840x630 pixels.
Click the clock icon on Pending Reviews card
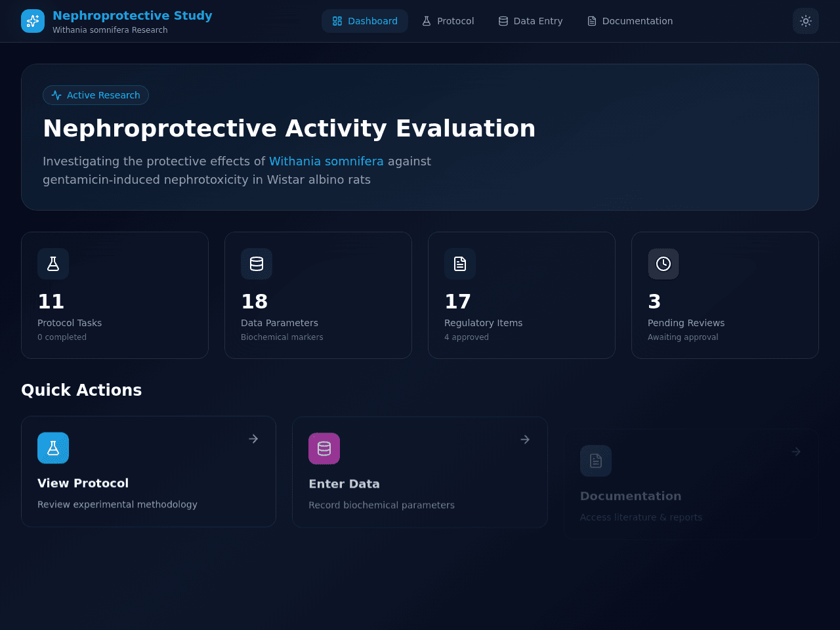point(663,264)
